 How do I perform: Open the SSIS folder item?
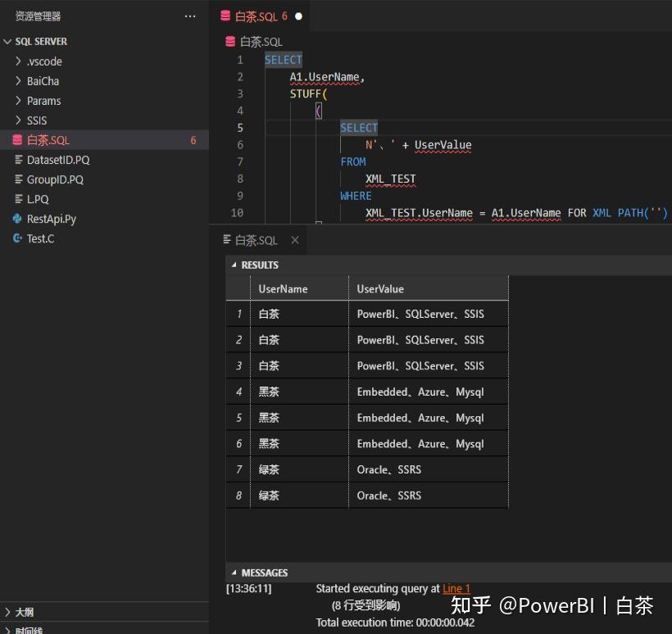pyautogui.click(x=35, y=120)
